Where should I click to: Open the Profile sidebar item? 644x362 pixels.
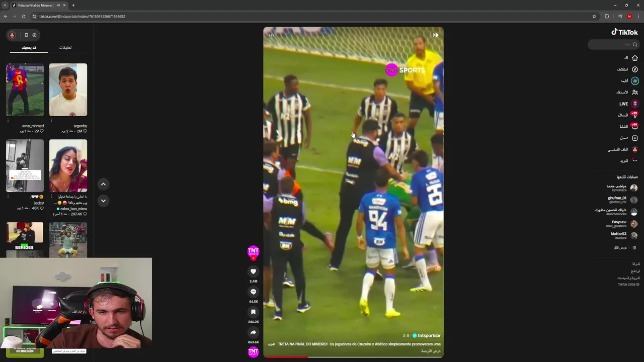pyautogui.click(x=623, y=149)
